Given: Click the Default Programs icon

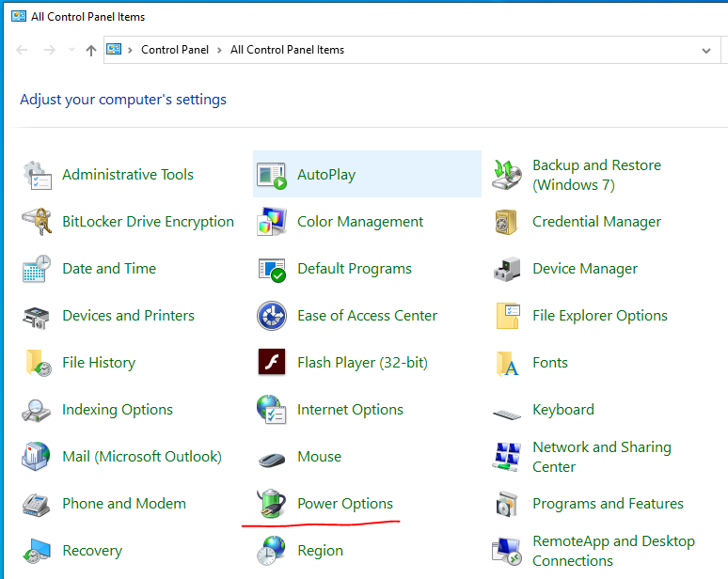Looking at the screenshot, I should coord(272,270).
